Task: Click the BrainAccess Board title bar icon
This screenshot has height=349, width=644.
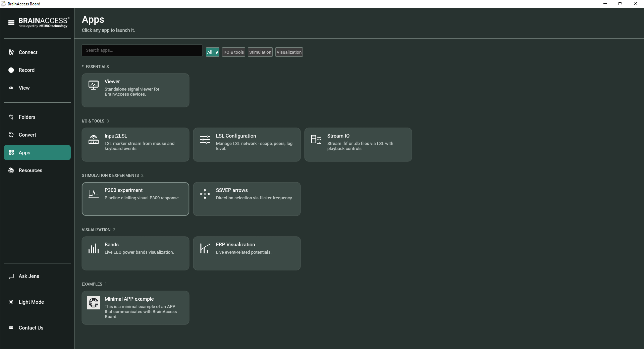Action: (4, 4)
